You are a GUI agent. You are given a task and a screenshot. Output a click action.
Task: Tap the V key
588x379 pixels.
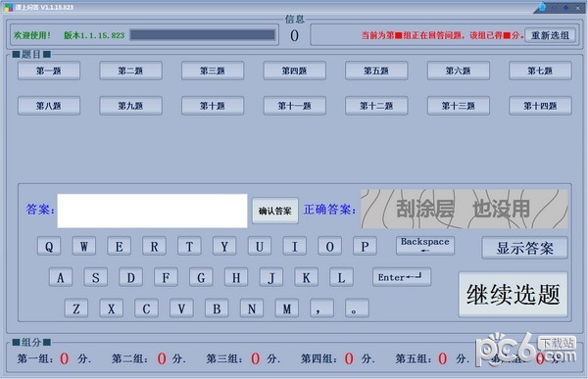[x=181, y=308]
